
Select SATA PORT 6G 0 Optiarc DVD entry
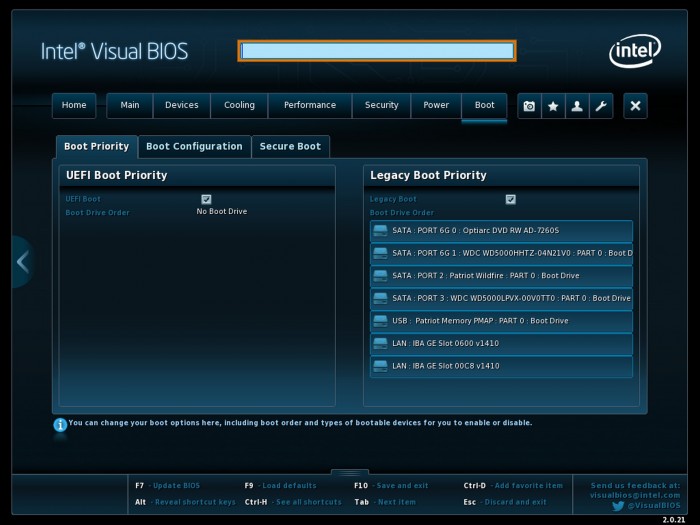click(501, 231)
